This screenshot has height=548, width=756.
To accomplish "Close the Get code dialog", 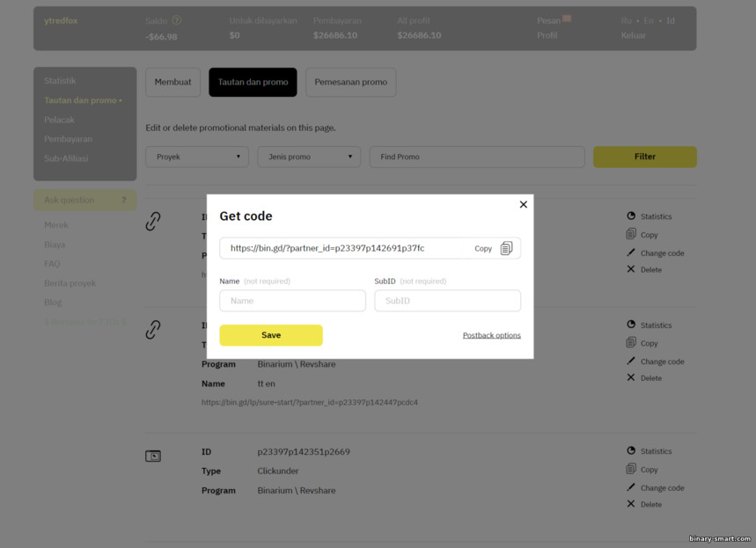I will click(523, 204).
